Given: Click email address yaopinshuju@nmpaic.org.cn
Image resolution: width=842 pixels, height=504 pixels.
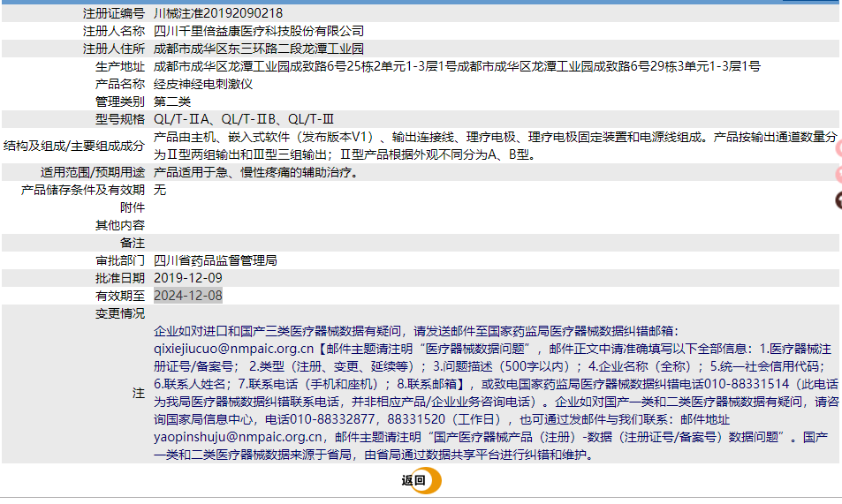Looking at the screenshot, I should click(238, 438).
